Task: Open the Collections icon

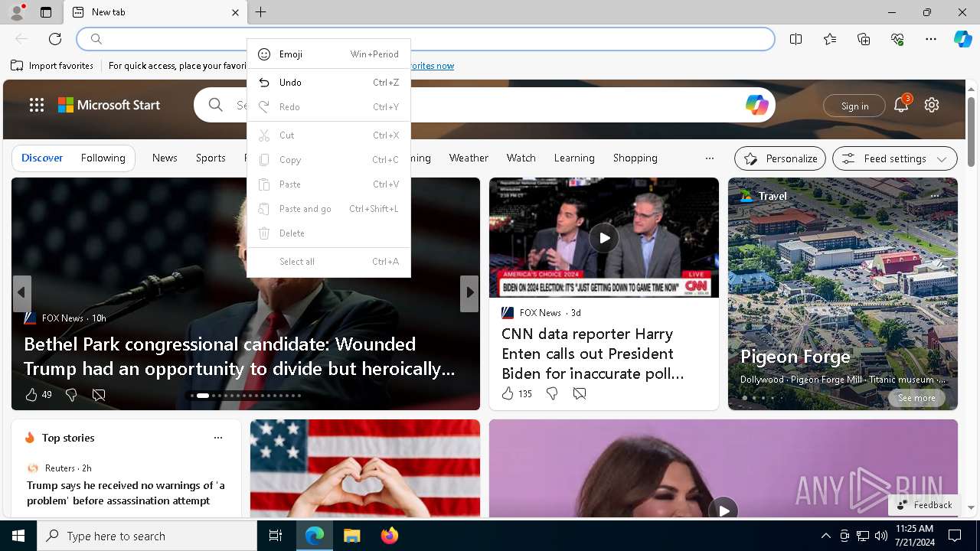Action: [x=864, y=39]
